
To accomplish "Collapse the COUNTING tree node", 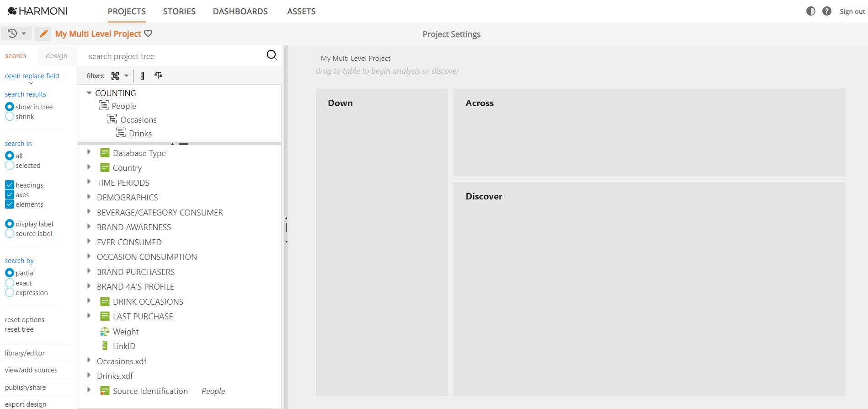I will [89, 93].
